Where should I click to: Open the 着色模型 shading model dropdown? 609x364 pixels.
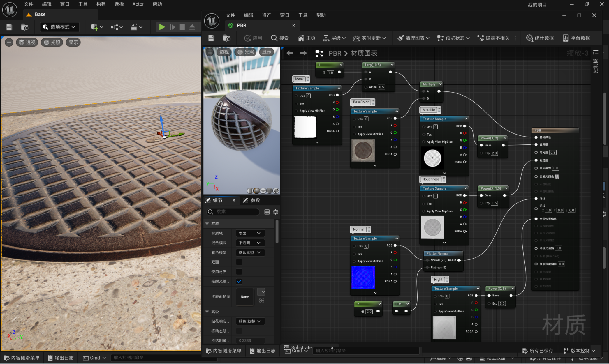tap(250, 252)
